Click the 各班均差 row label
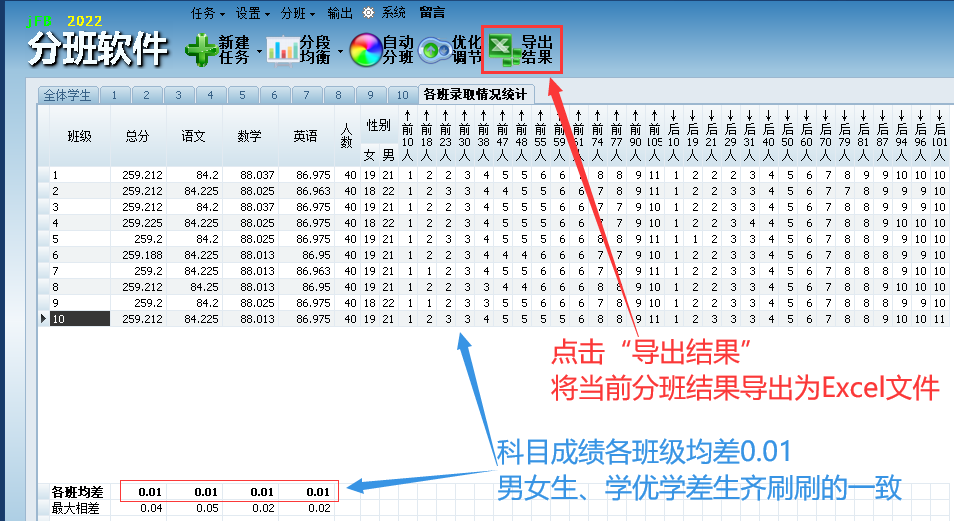Viewport: 954px width, 521px height. click(77, 492)
